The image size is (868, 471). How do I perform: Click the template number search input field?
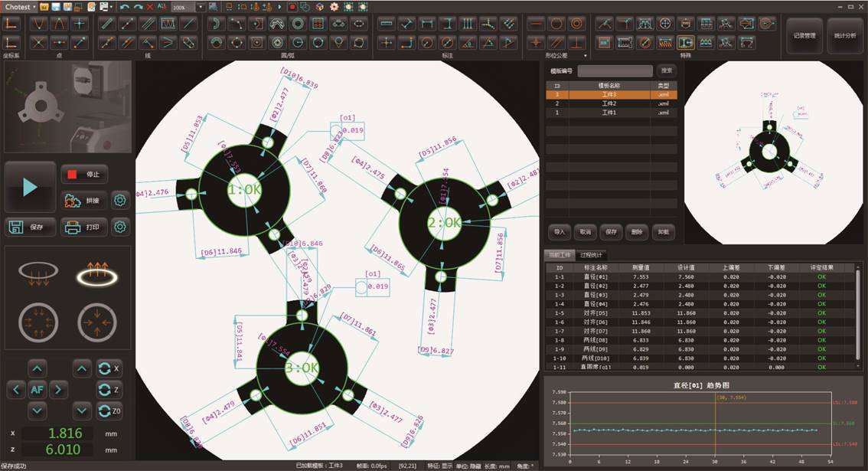click(615, 71)
